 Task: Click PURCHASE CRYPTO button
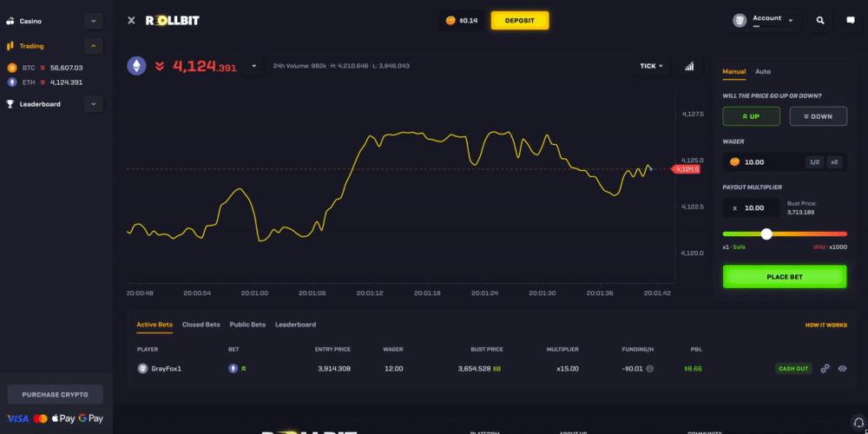(x=55, y=395)
